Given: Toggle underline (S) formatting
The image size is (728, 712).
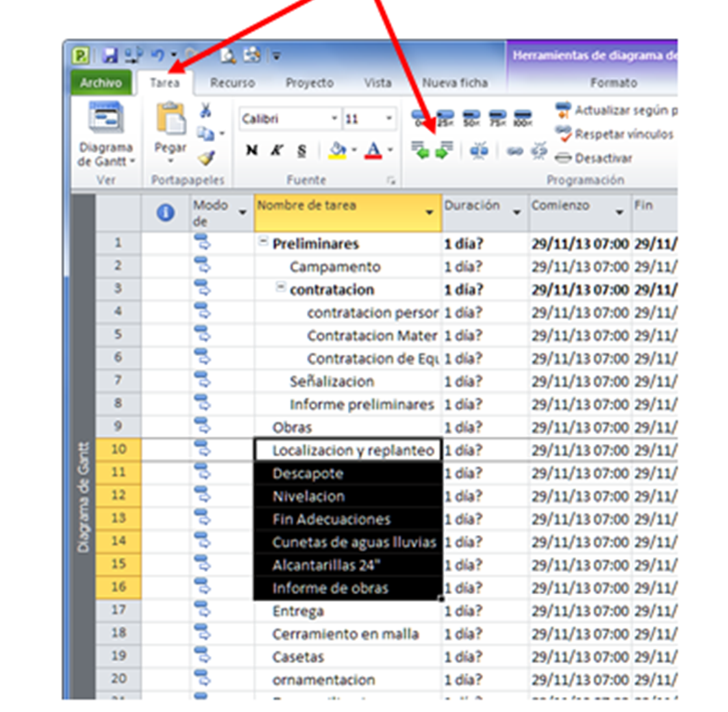Looking at the screenshot, I should (x=301, y=150).
